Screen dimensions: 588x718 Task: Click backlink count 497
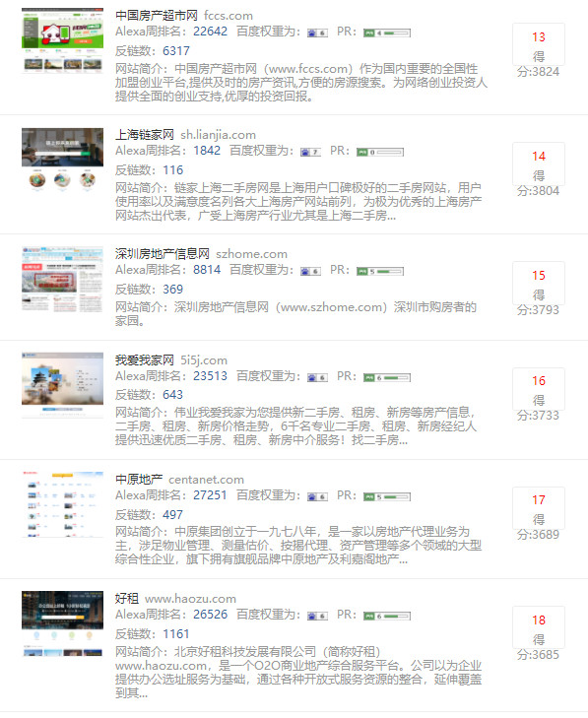172,515
